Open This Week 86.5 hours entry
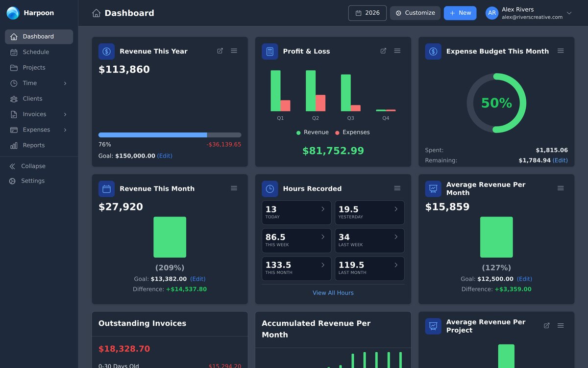The image size is (588, 368). (x=296, y=240)
